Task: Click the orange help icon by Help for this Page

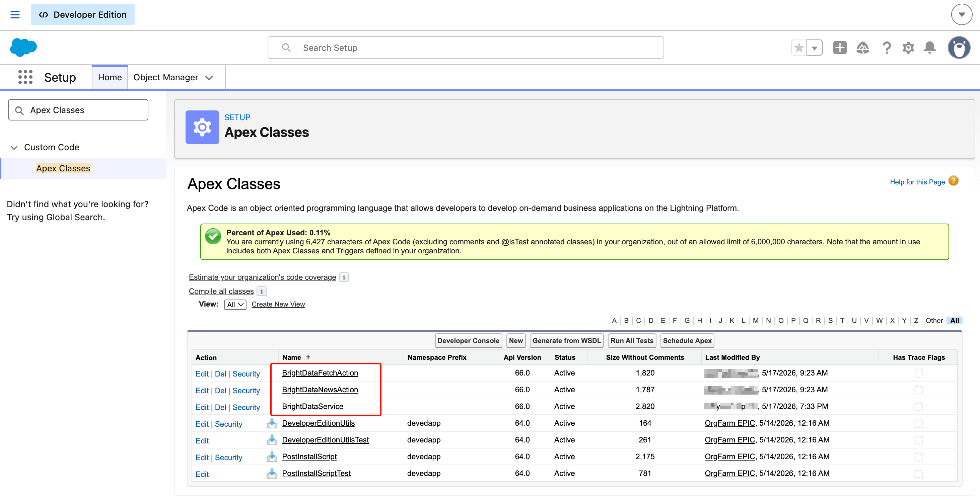Action: [953, 180]
